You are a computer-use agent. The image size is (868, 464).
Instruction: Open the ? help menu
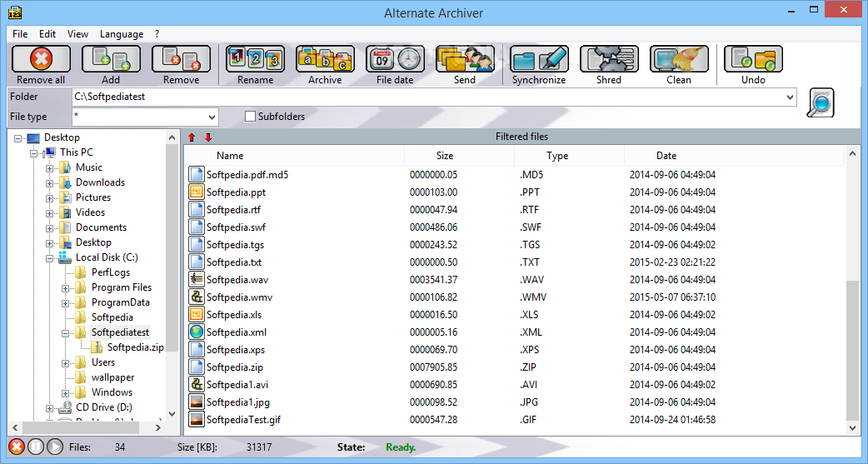[x=157, y=34]
